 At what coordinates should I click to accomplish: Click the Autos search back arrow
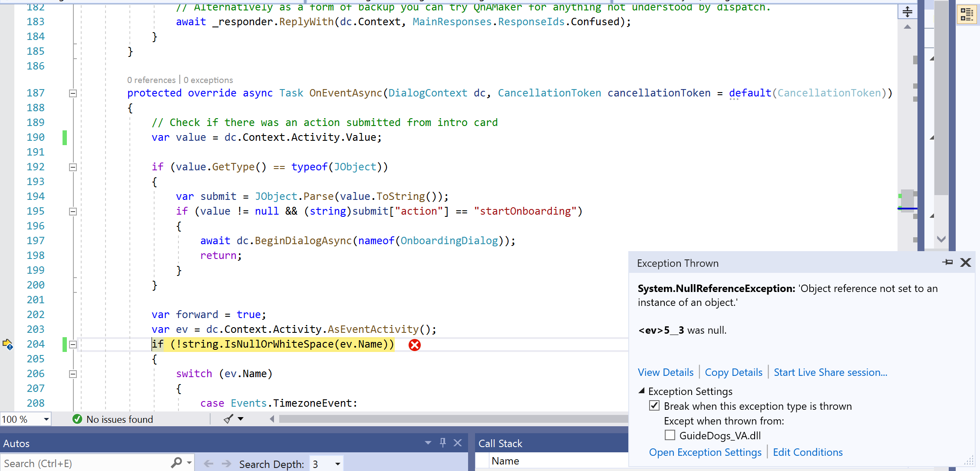pyautogui.click(x=208, y=464)
